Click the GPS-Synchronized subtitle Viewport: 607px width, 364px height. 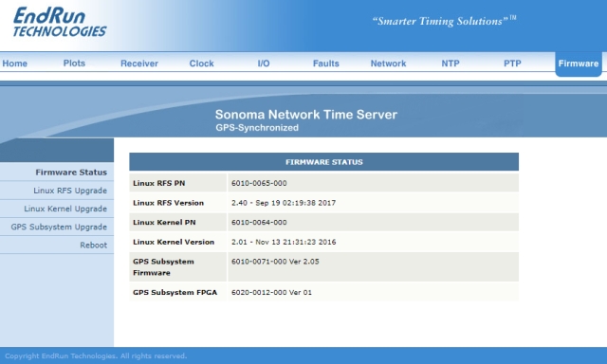tap(257, 128)
